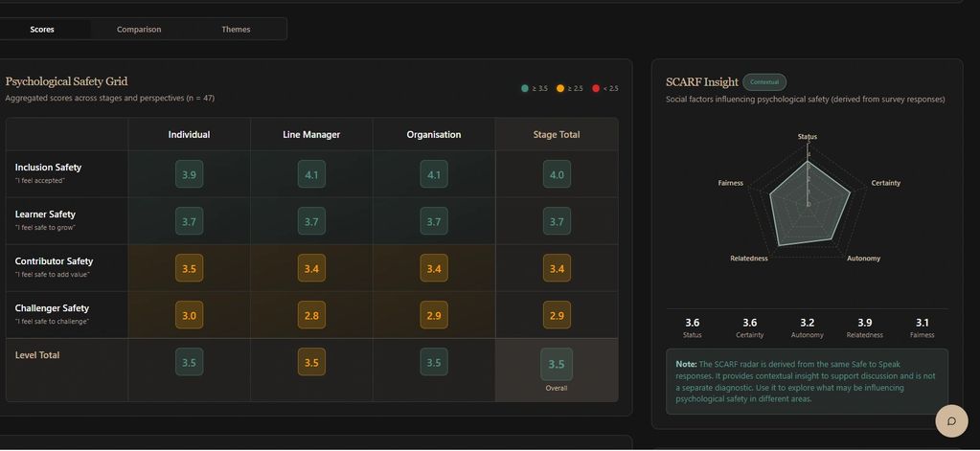Click the green ≥ 3.5 legend dot
Viewport: 980px width, 451px height.
[525, 89]
